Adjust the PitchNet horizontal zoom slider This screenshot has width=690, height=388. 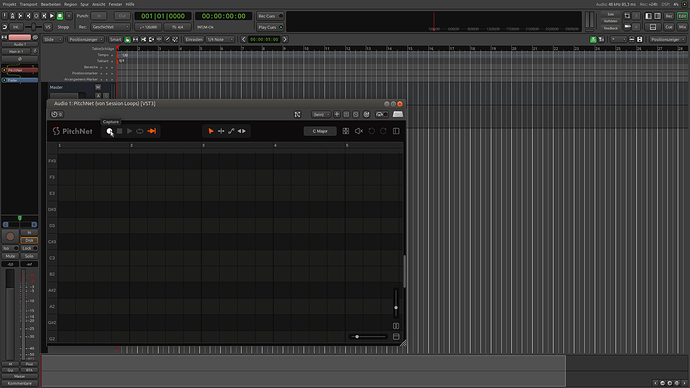coord(368,337)
